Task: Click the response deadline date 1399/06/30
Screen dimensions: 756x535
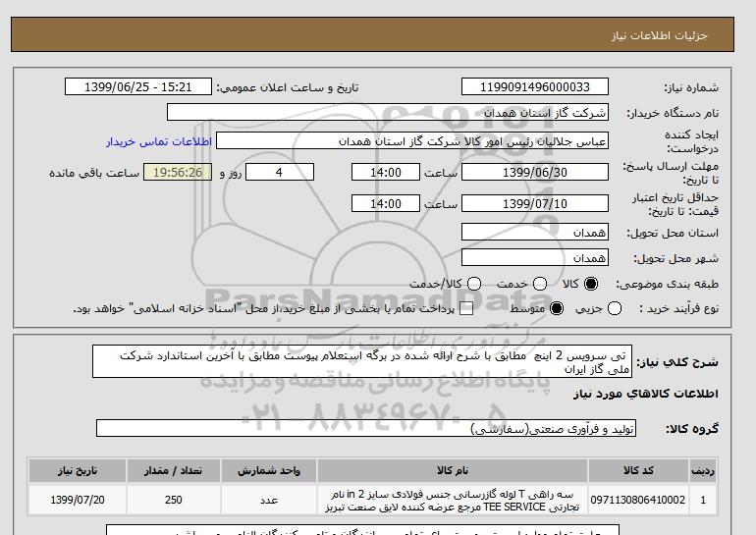Action: (535, 172)
